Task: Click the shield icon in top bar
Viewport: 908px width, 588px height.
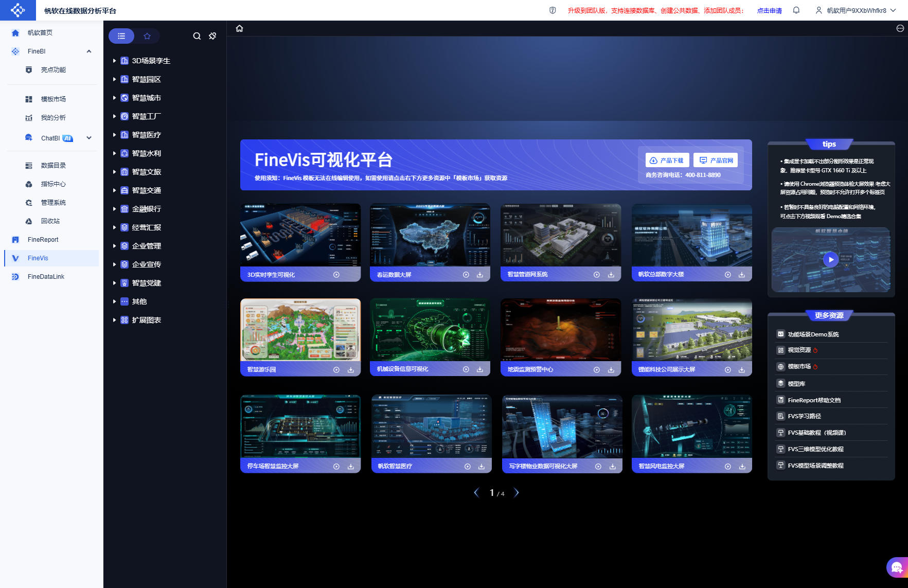Action: tap(553, 10)
